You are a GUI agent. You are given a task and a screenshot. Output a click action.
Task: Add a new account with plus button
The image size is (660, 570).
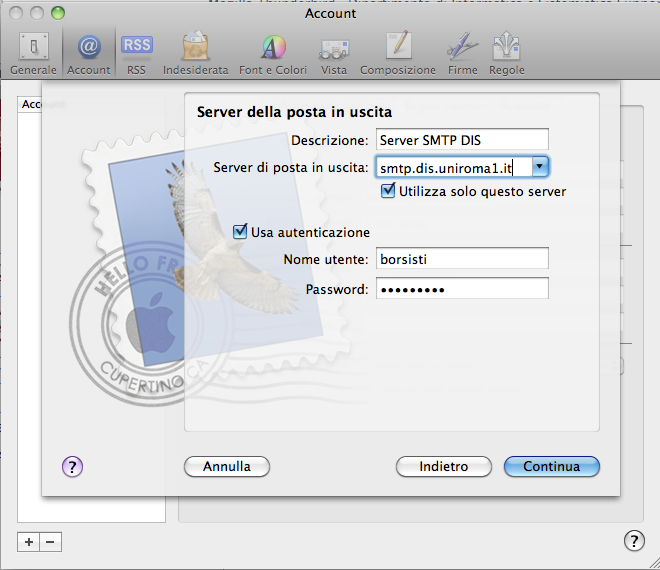point(29,541)
